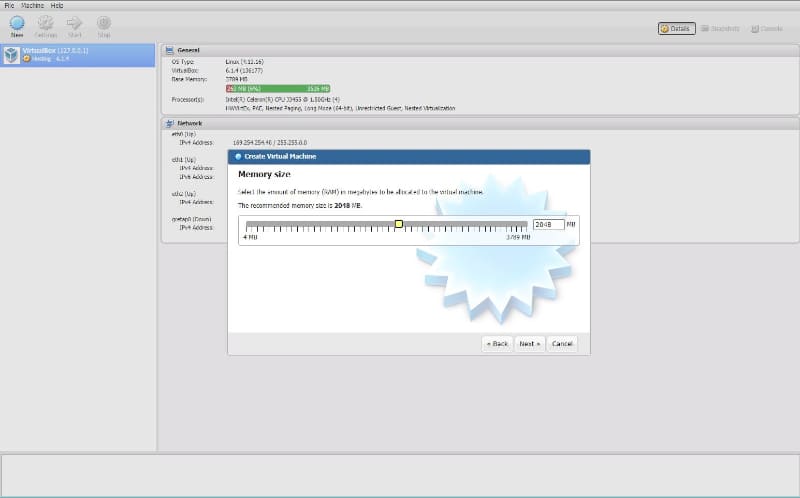Collapse the Network section header
Viewport: 800px width, 498px height.
[480, 123]
